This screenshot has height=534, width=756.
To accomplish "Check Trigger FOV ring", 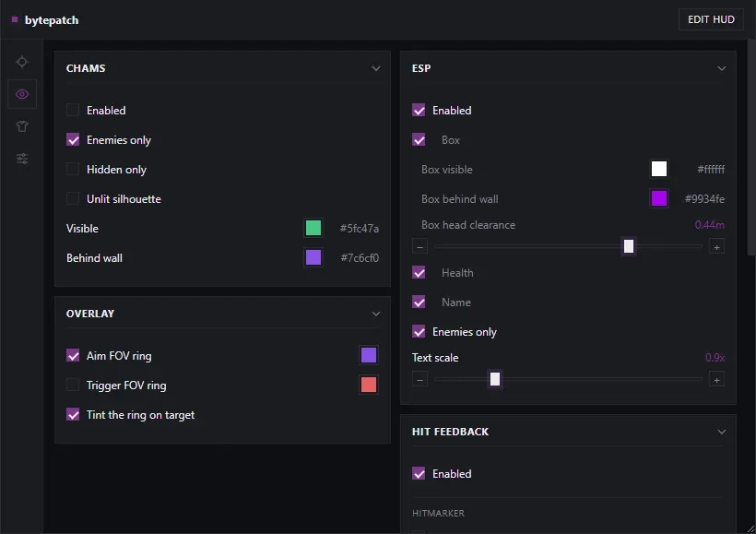I will pyautogui.click(x=73, y=385).
